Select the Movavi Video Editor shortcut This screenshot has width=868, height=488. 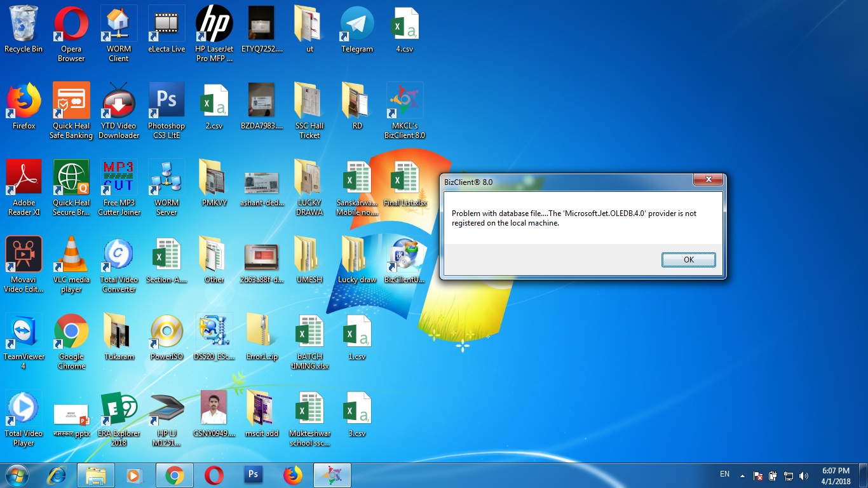24,265
